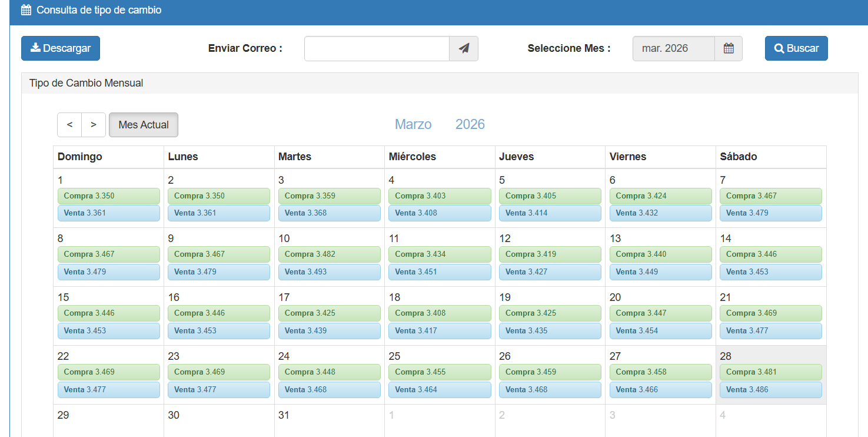Click the paper plane send email icon
This screenshot has width=868, height=437.
464,48
